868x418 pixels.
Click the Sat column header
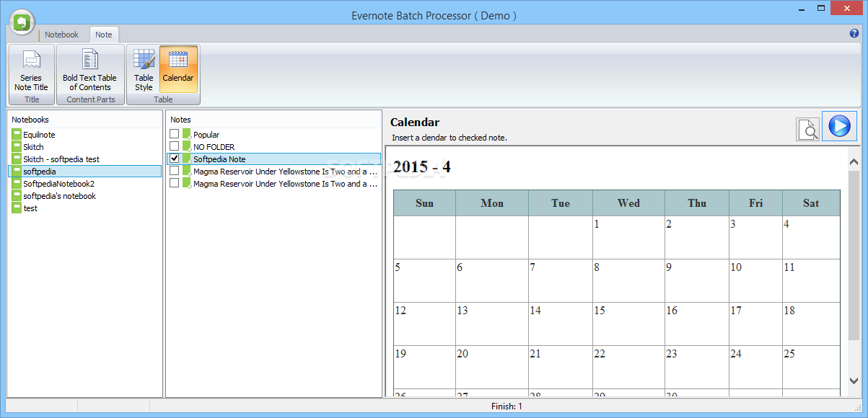[811, 203]
